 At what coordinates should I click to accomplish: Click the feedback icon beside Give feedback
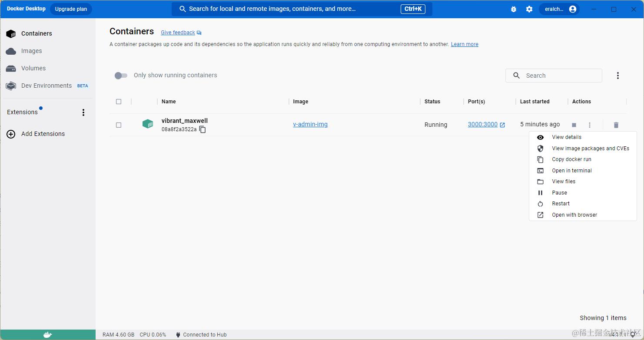[199, 33]
